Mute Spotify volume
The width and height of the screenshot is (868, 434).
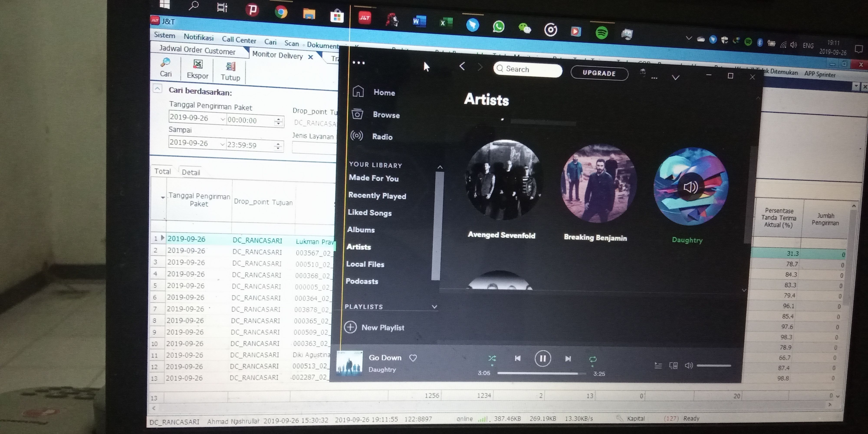point(689,366)
